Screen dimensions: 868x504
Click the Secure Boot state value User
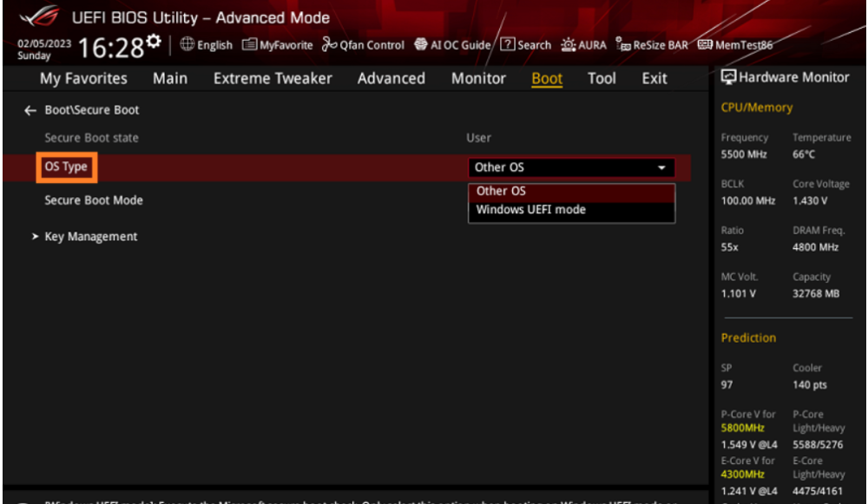tap(478, 138)
